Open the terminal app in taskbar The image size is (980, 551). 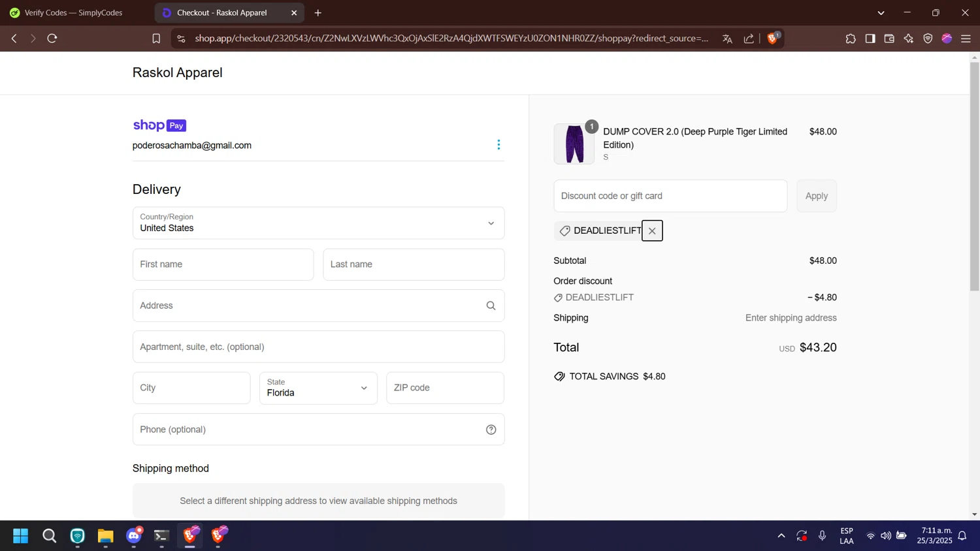(162, 536)
